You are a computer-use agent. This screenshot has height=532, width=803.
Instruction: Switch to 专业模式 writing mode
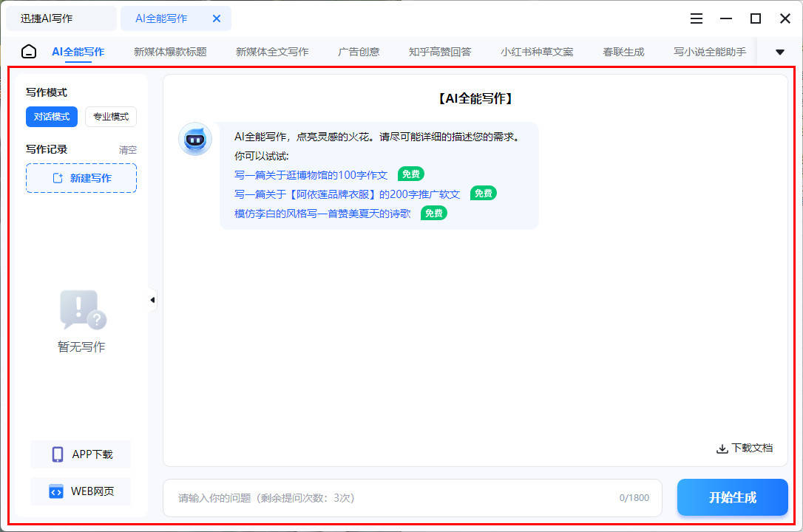111,117
